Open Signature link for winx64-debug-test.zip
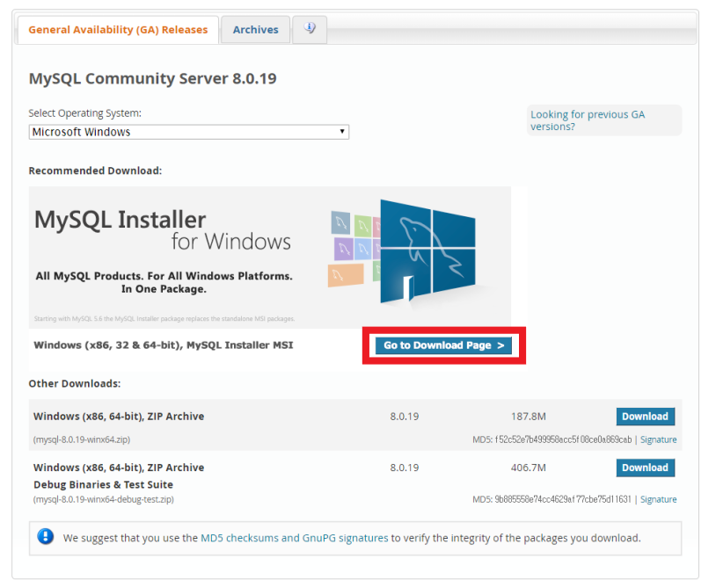 (658, 499)
